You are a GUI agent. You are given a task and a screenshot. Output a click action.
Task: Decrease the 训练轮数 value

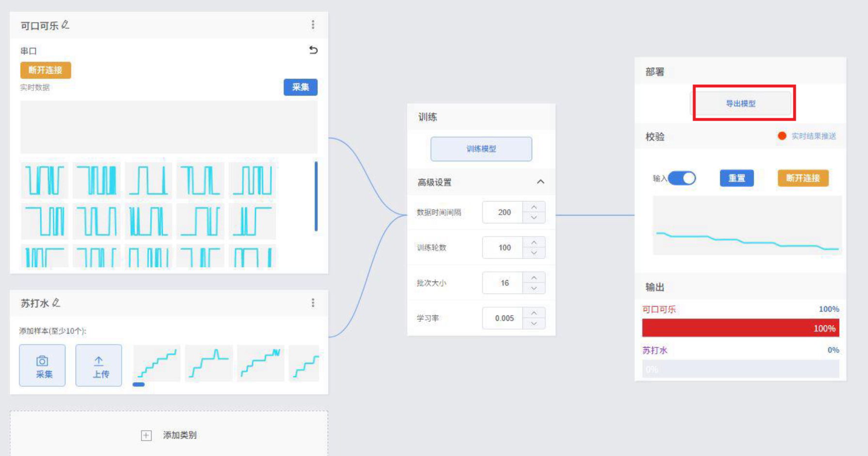(534, 253)
